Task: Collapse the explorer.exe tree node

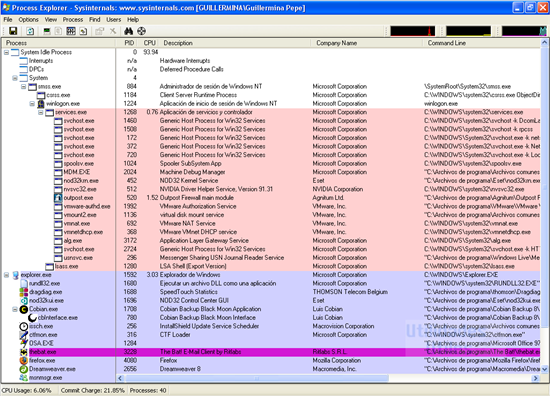Action: (x=6, y=275)
